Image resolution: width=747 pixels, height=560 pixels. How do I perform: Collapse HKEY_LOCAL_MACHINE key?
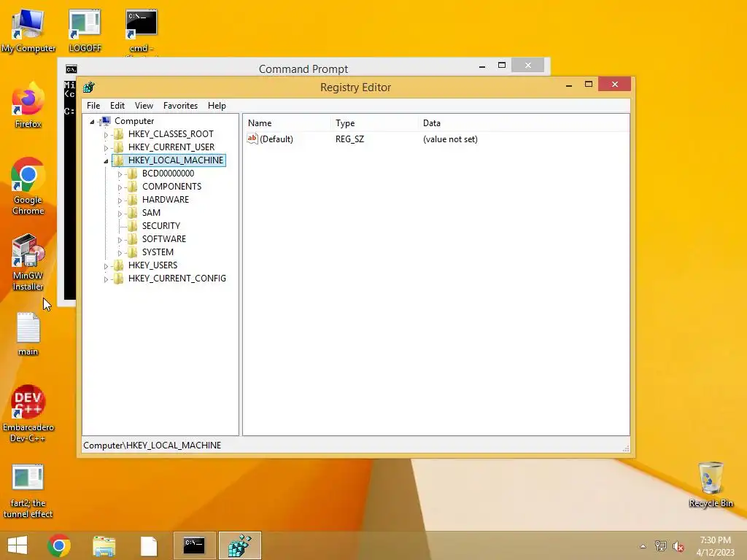(106, 161)
